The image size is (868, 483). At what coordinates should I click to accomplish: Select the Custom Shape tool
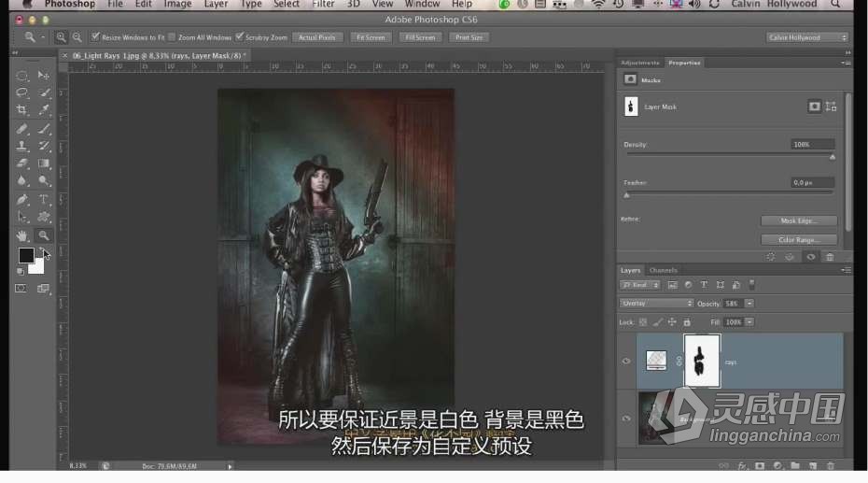[43, 217]
